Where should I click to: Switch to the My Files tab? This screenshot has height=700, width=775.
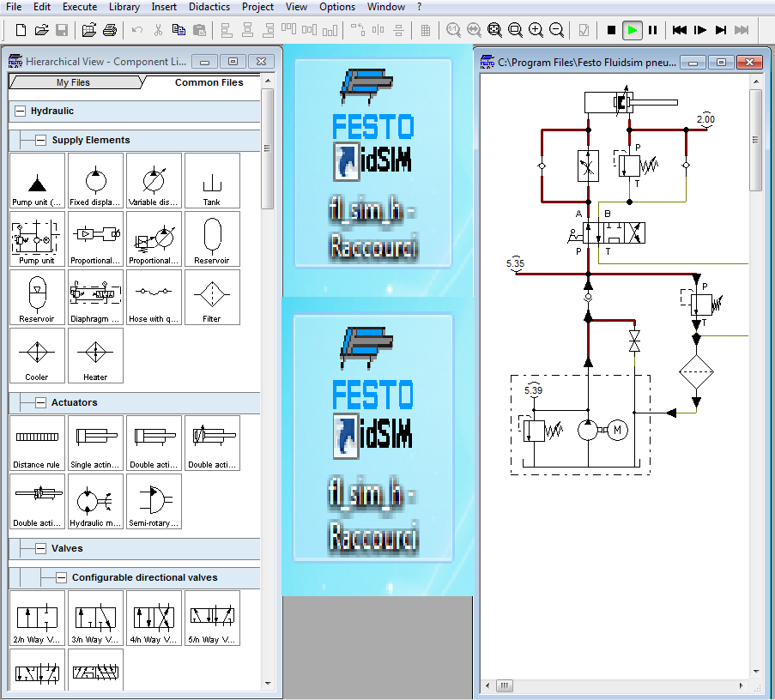click(x=73, y=82)
